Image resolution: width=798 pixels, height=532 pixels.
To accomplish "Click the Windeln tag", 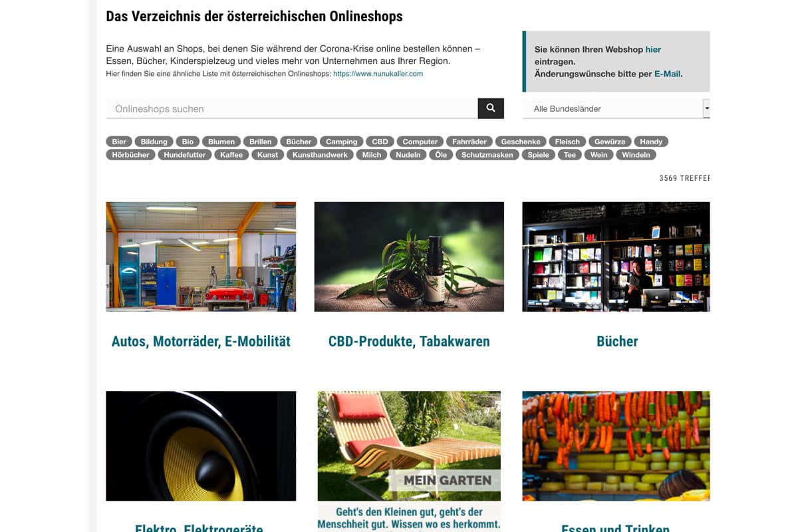I will [636, 155].
